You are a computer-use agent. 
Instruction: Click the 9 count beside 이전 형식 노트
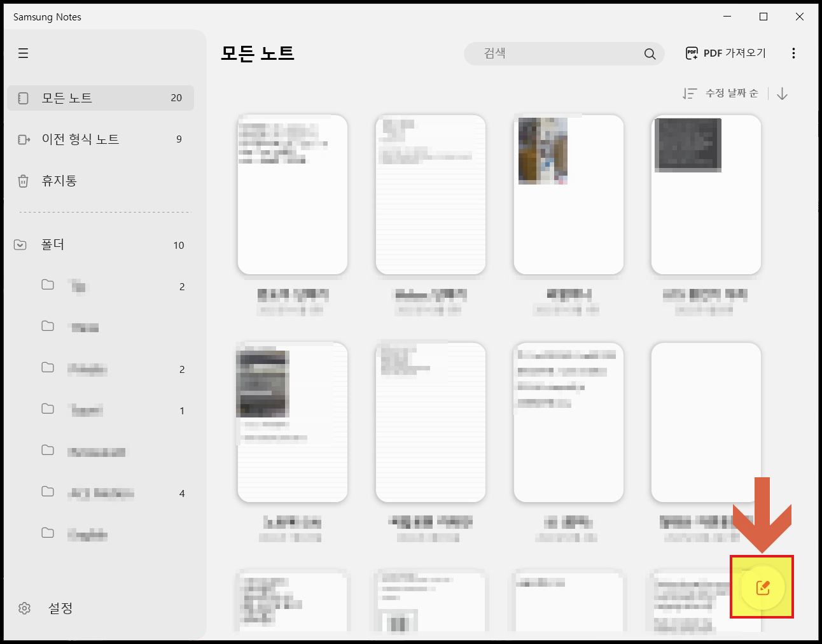(179, 139)
